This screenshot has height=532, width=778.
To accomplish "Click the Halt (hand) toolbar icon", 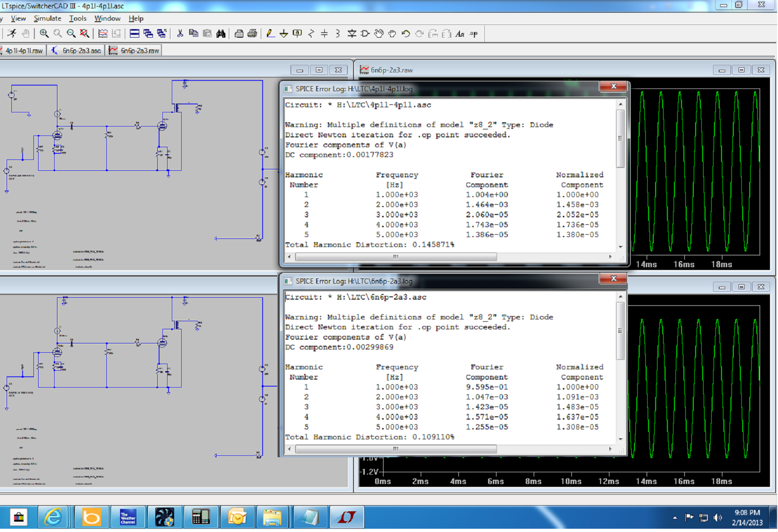I will coord(26,33).
